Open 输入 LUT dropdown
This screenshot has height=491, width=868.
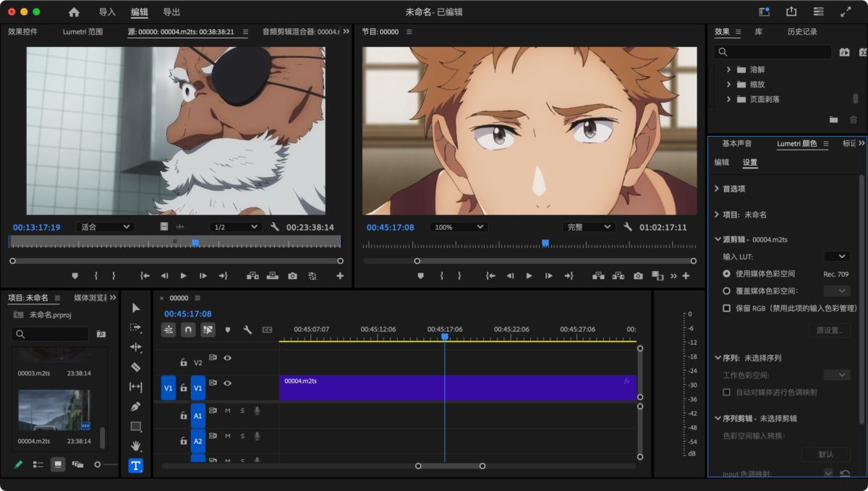tap(837, 256)
